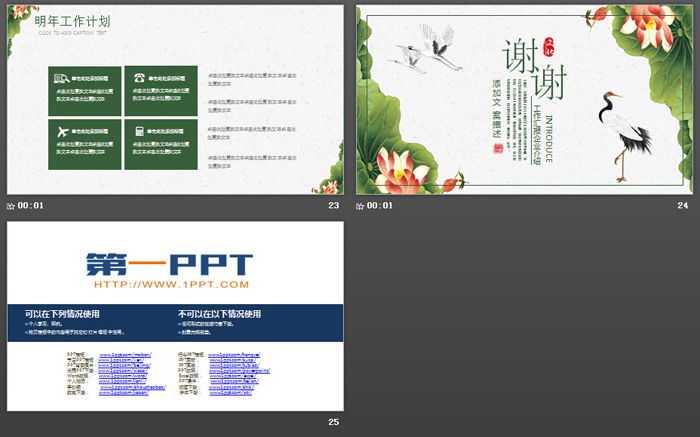Click the large 谢谢 heading
The width and height of the screenshot is (700, 437).
coord(535,69)
